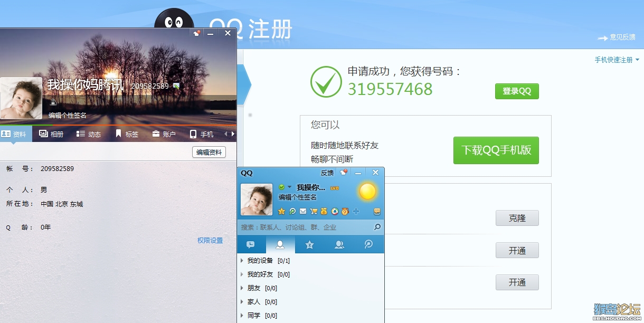Open the online status dropdown

[289, 187]
